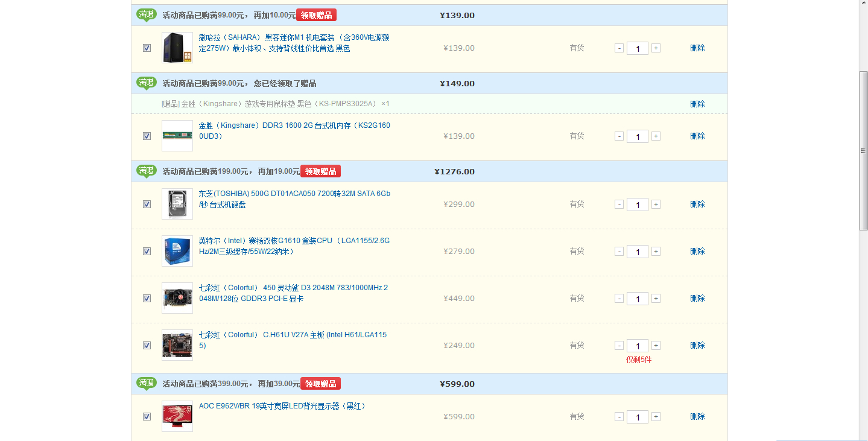Open the Colorful 450 graphics card thumbnail
Screen dimensions: 868x441
[177, 298]
